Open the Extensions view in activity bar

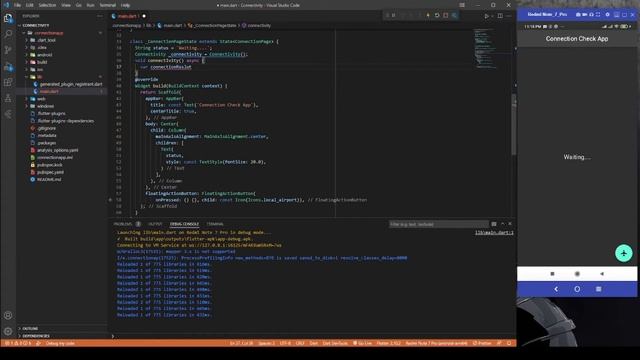tap(8, 82)
